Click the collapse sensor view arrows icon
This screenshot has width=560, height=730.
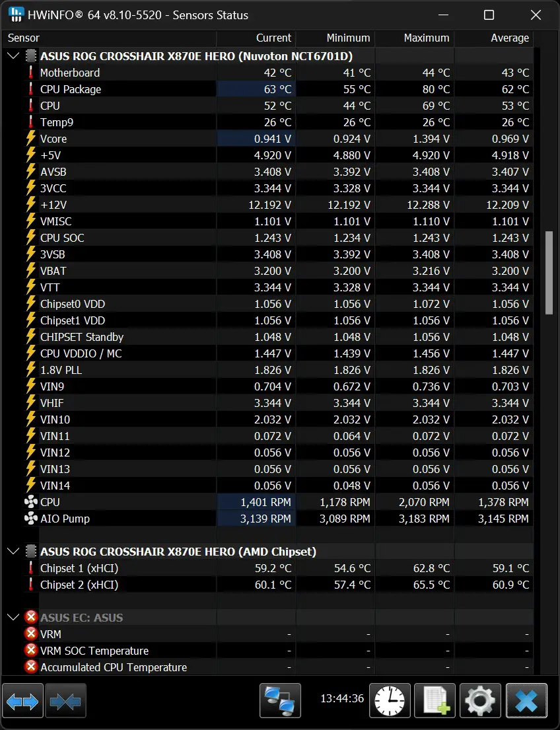click(65, 701)
